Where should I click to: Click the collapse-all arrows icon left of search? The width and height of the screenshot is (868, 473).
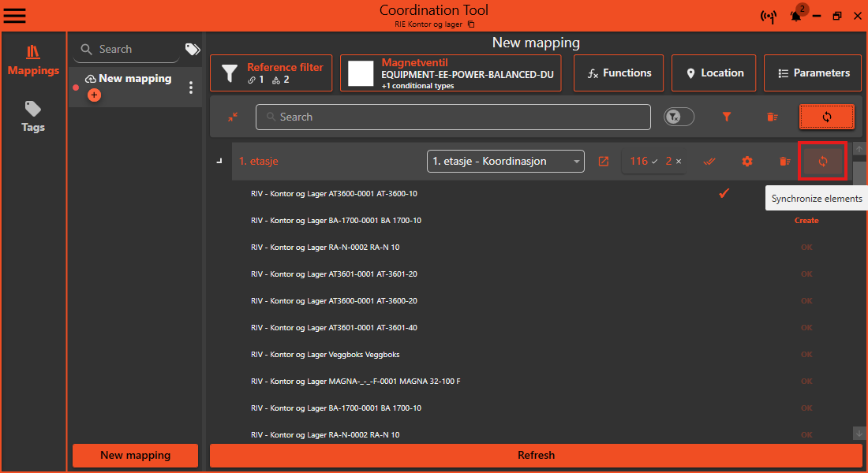(233, 116)
